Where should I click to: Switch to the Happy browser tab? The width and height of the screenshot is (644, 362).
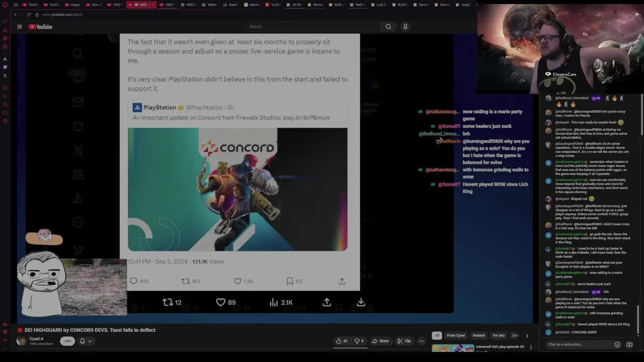tap(73, 5)
